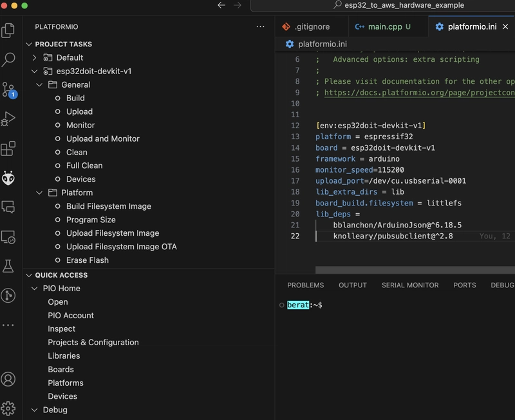This screenshot has height=420, width=515.
Task: Open Devices under PIO Home
Action: (x=62, y=396)
